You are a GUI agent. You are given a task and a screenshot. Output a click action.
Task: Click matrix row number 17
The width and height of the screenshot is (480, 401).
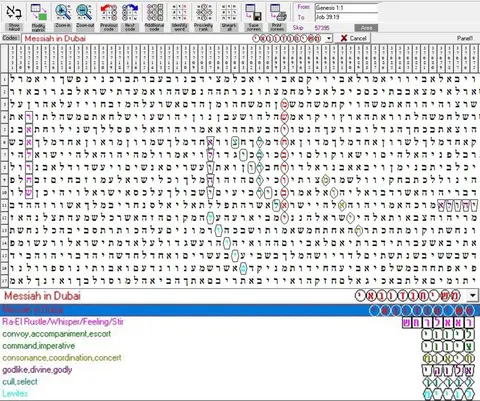[x=4, y=281]
